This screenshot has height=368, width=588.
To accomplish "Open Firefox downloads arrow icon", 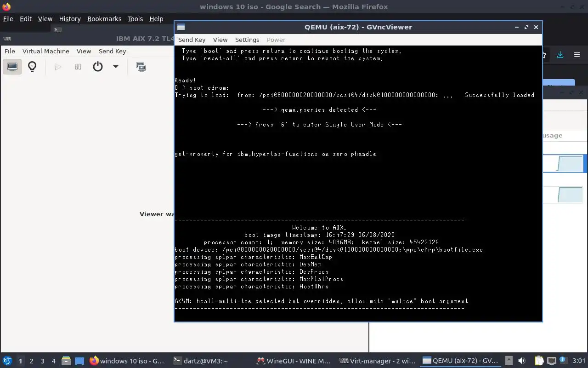I will 560,55.
